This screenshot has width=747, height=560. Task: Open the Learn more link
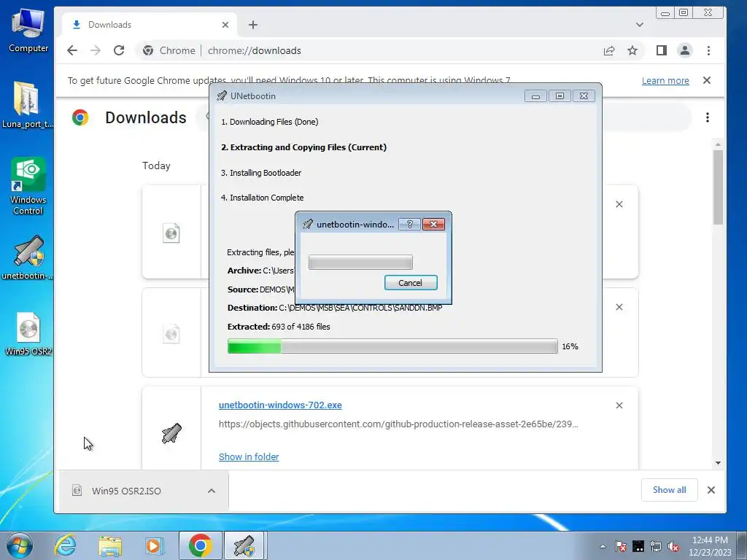(665, 80)
